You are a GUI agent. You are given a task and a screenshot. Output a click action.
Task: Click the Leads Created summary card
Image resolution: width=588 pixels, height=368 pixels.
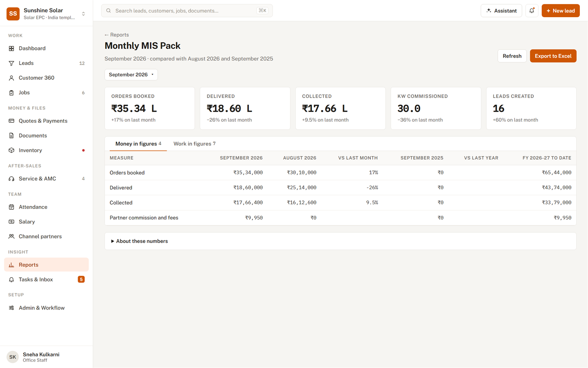coord(531,108)
